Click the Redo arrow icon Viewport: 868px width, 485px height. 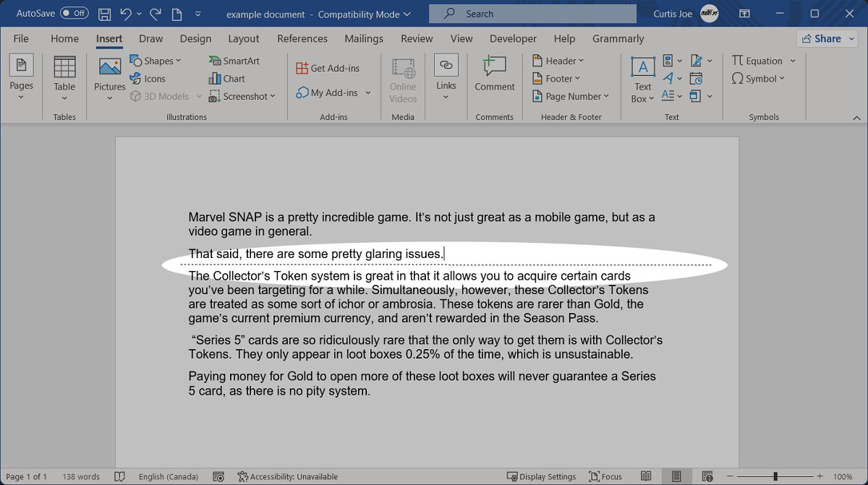[x=156, y=14]
